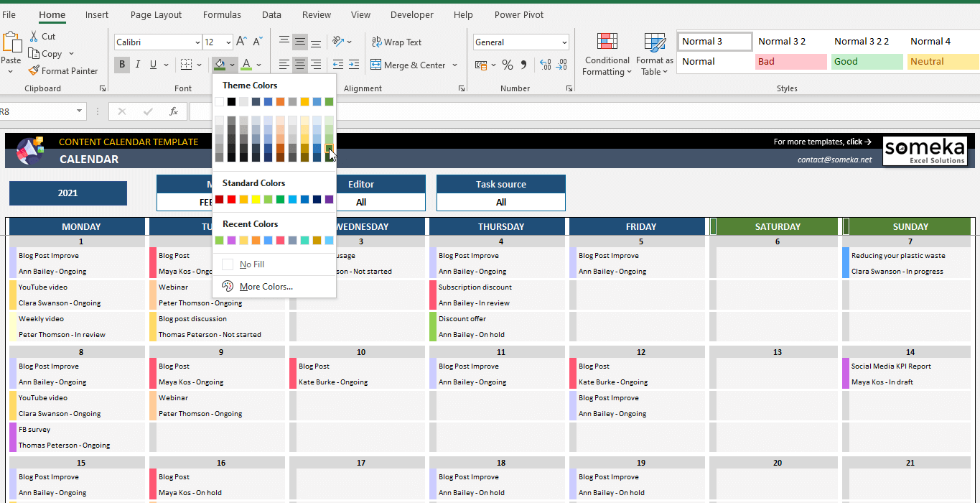Expand the Fill Color dropdown arrow
Viewport: 980px width, 503px height.
pyautogui.click(x=233, y=65)
